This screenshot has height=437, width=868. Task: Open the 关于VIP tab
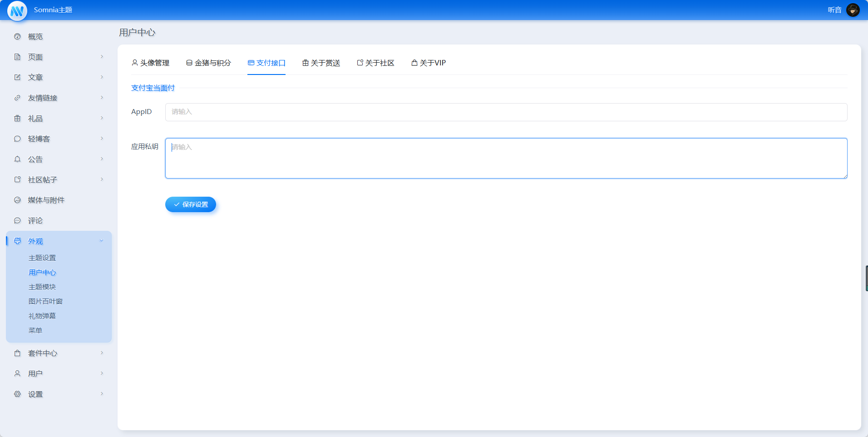tap(429, 63)
